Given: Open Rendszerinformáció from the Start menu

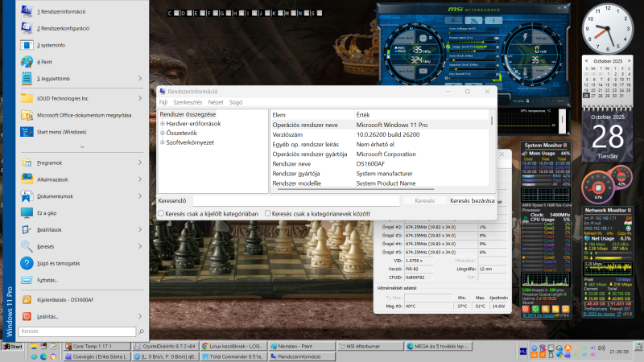Looking at the screenshot, I should (82, 11).
